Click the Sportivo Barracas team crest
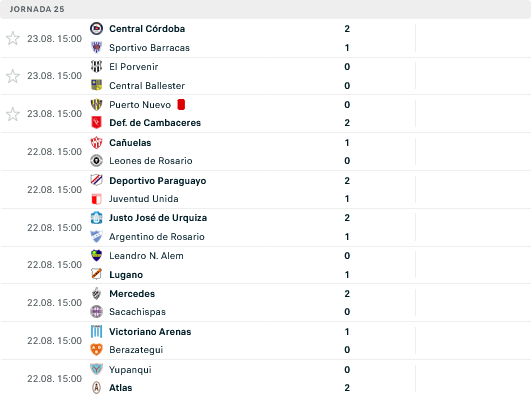Image resolution: width=531 pixels, height=397 pixels. point(97,47)
